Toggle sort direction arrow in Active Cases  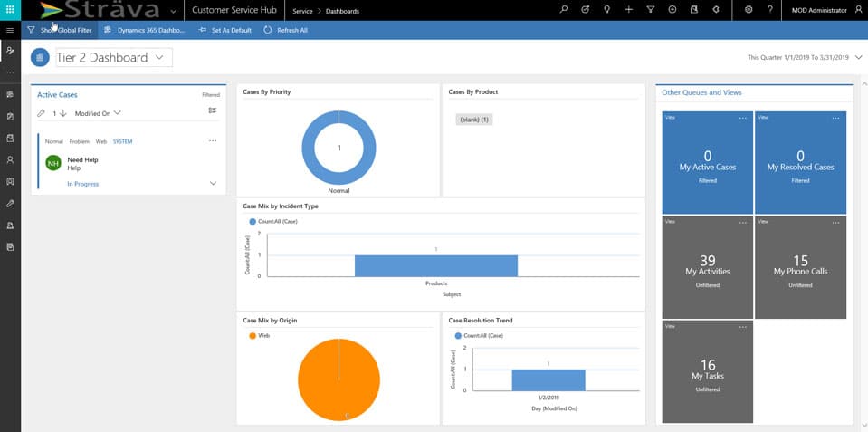click(63, 113)
